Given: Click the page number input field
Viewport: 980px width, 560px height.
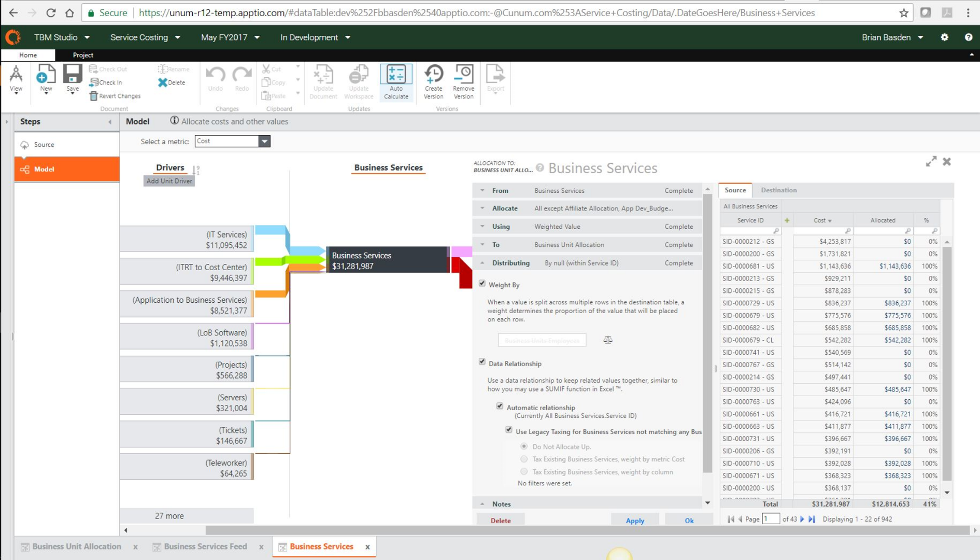Looking at the screenshot, I should click(x=771, y=519).
